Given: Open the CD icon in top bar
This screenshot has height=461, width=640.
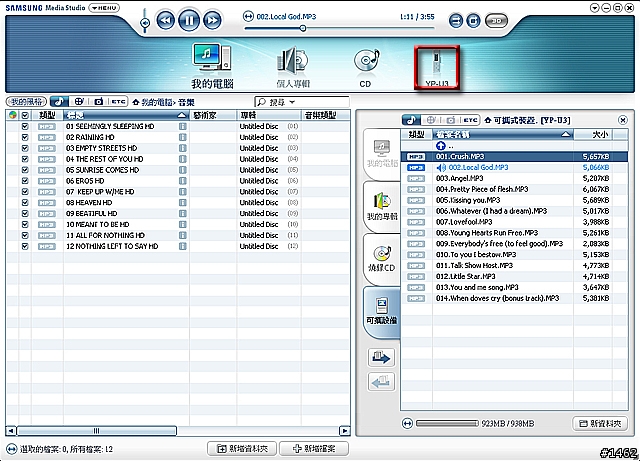Looking at the screenshot, I should 366,68.
